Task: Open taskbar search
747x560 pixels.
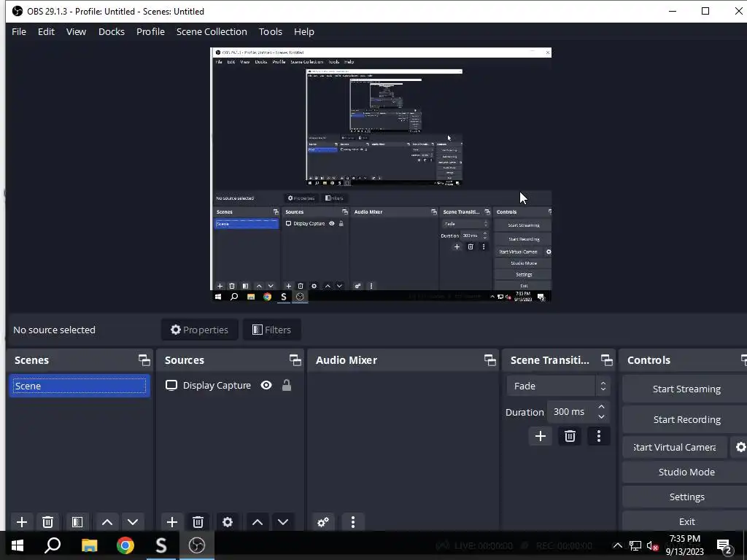Action: tap(53, 545)
